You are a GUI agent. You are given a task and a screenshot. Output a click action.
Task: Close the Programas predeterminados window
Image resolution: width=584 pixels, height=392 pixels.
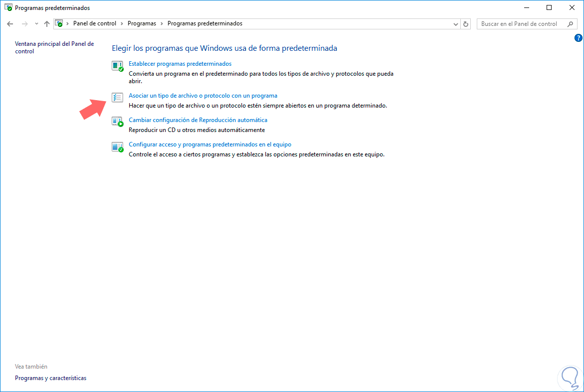[572, 7]
